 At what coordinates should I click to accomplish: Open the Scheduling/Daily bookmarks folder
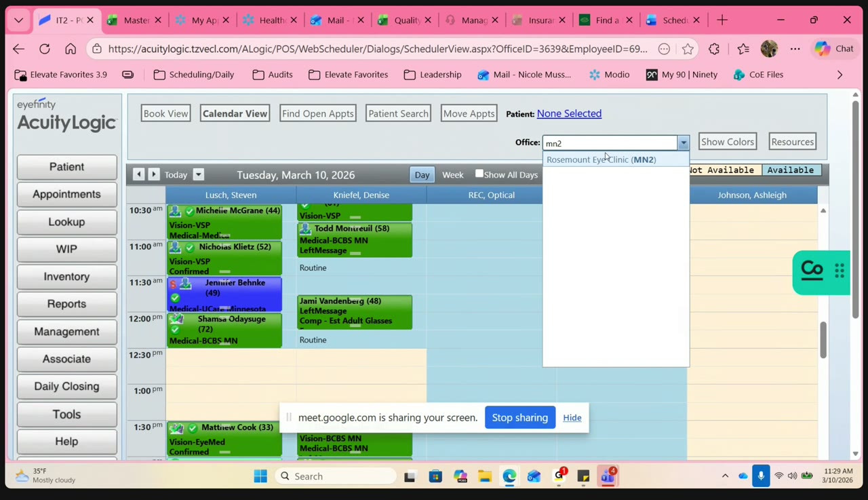pos(194,75)
